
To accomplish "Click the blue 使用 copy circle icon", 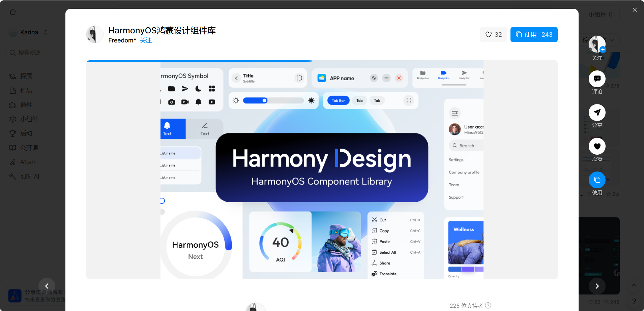I will (x=597, y=180).
